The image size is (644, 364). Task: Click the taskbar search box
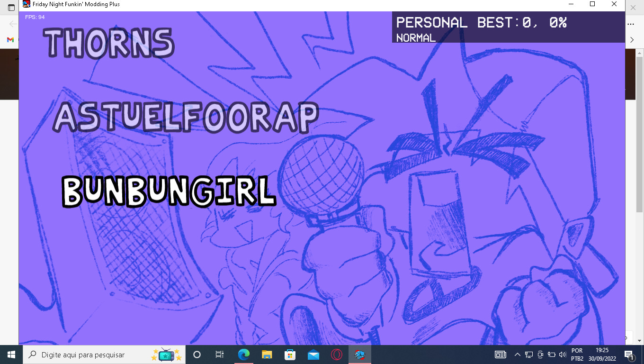coord(104,355)
